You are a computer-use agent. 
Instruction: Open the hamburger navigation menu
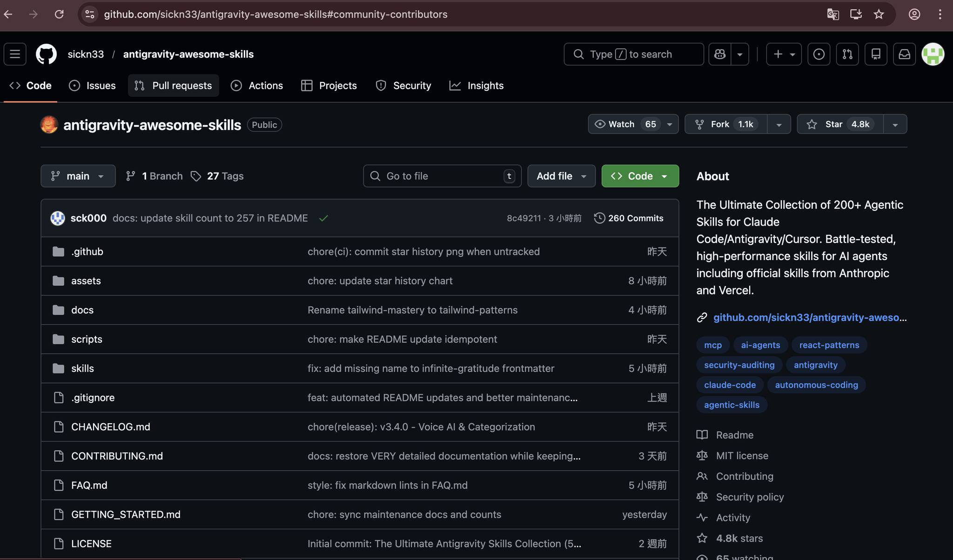(x=15, y=54)
